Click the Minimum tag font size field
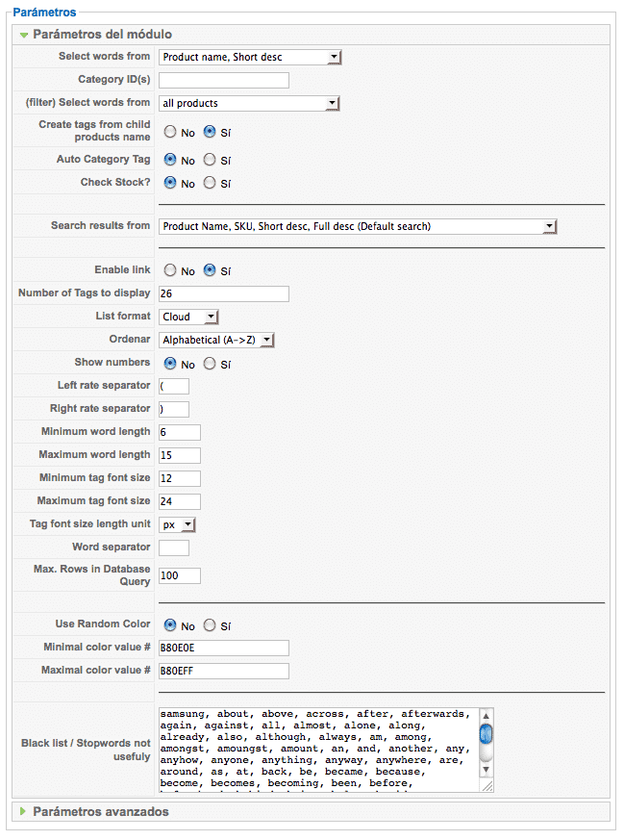Screen dimensions: 624x840 [x=180, y=478]
